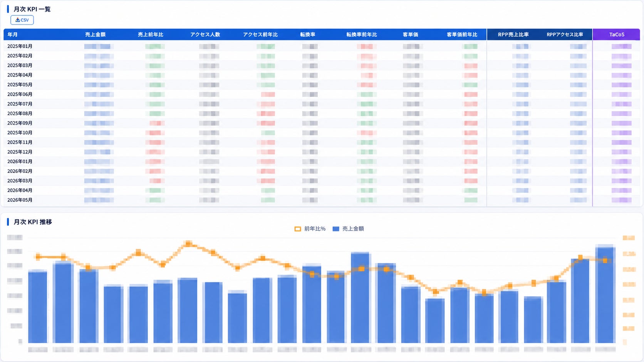Select the 2025年03月 row
The width and height of the screenshot is (644, 362).
(x=322, y=65)
